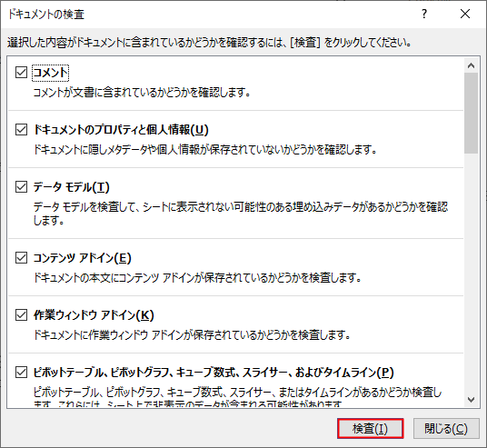This screenshot has height=448, width=487.
Task: Select the コメント label text
Action: coord(50,73)
